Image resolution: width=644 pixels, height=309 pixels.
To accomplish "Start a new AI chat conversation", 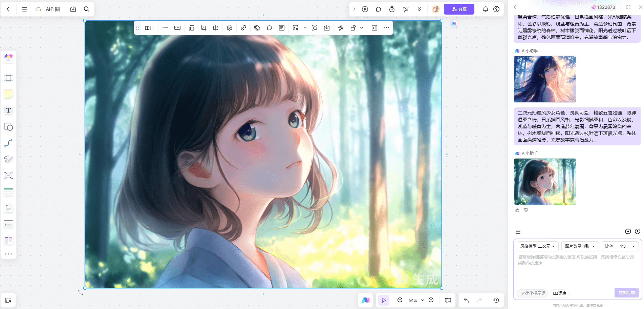I will pos(628,232).
